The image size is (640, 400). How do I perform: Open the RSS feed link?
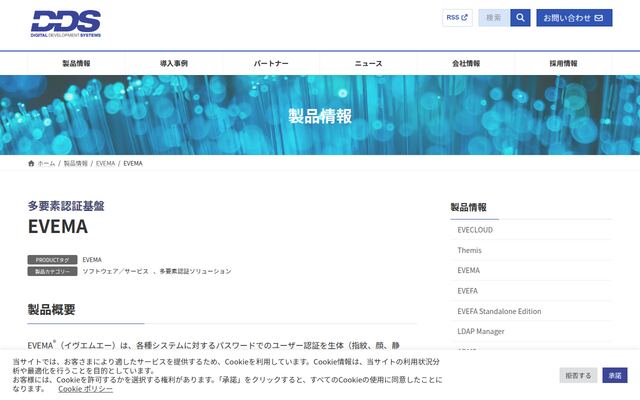[x=457, y=18]
